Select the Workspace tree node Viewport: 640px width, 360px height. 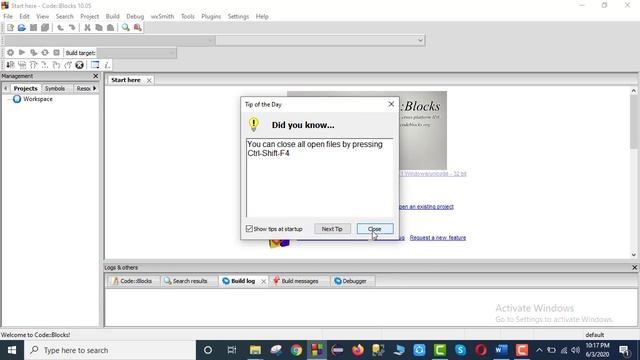(38, 99)
